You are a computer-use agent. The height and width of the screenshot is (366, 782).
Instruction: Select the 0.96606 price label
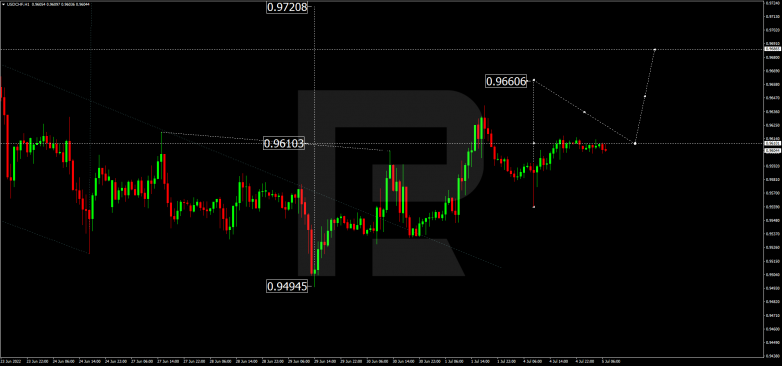506,81
